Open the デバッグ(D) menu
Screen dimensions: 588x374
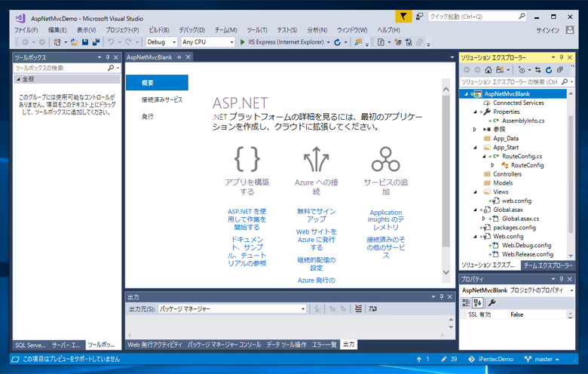(x=191, y=30)
